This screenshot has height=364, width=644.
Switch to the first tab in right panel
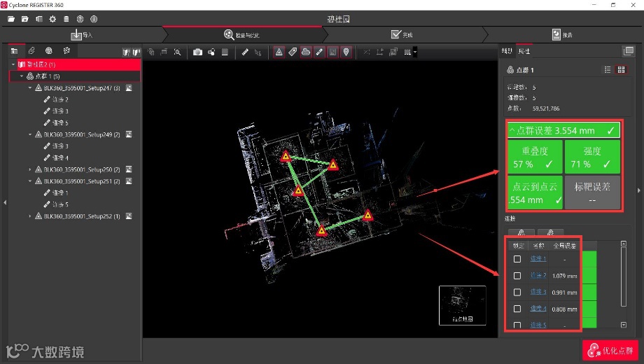[507, 51]
